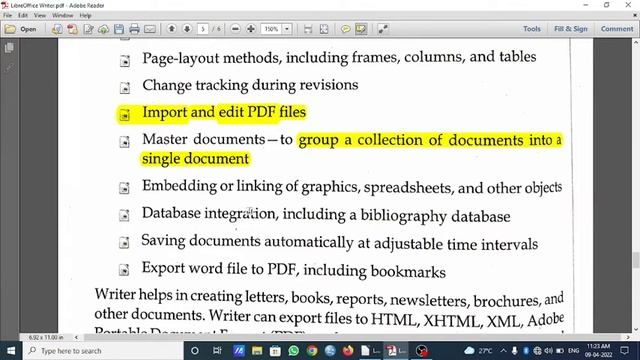Click the fit width scrolling mode icon

(x=308, y=29)
